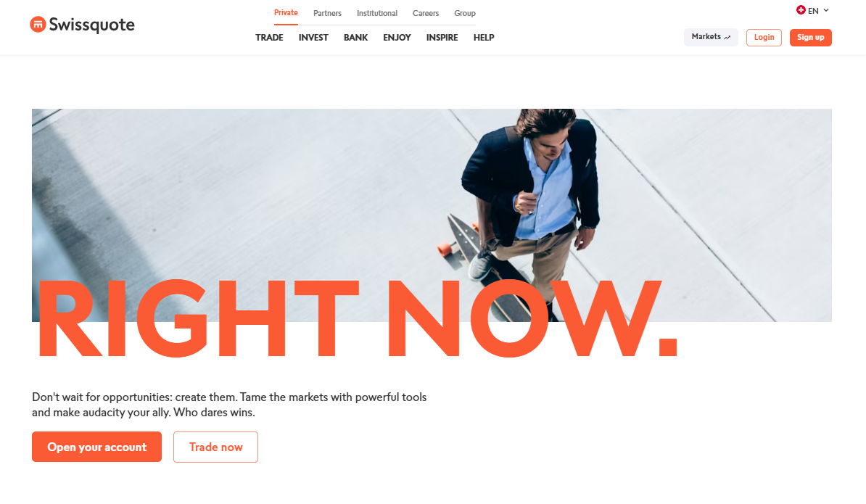Screen dimensions: 866x504
Task: Go to the Careers section
Action: click(425, 13)
